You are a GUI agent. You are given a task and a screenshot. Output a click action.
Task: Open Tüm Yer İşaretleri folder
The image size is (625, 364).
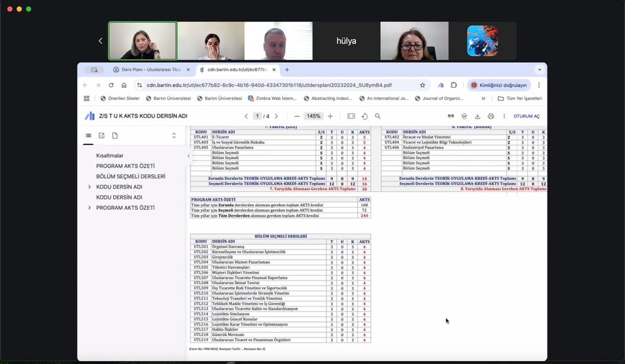pyautogui.click(x=520, y=98)
